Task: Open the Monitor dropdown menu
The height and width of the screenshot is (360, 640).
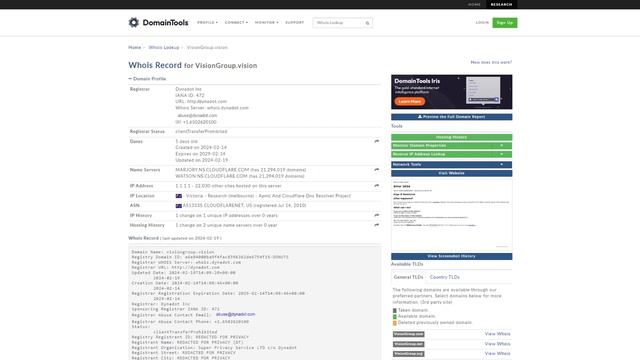Action: 267,22
